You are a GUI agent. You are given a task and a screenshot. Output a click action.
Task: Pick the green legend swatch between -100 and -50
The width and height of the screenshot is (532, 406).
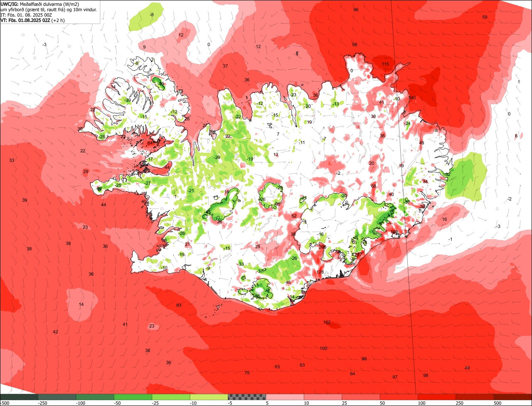(95, 397)
